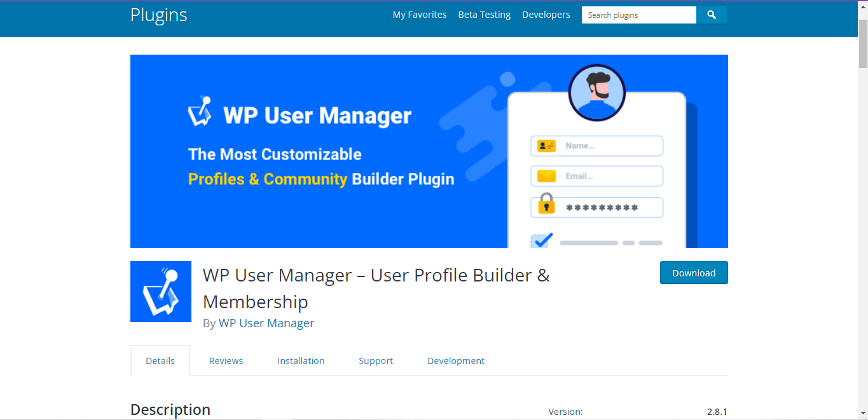Screen dimensions: 868x420
Task: Click the vertical page scrollbar thumb
Action: 863,43
